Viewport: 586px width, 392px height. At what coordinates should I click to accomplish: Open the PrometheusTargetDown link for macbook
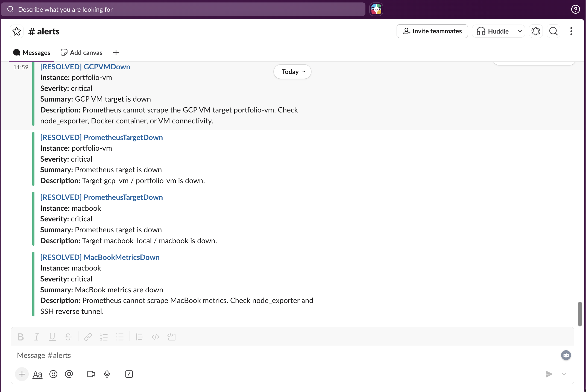point(101,197)
